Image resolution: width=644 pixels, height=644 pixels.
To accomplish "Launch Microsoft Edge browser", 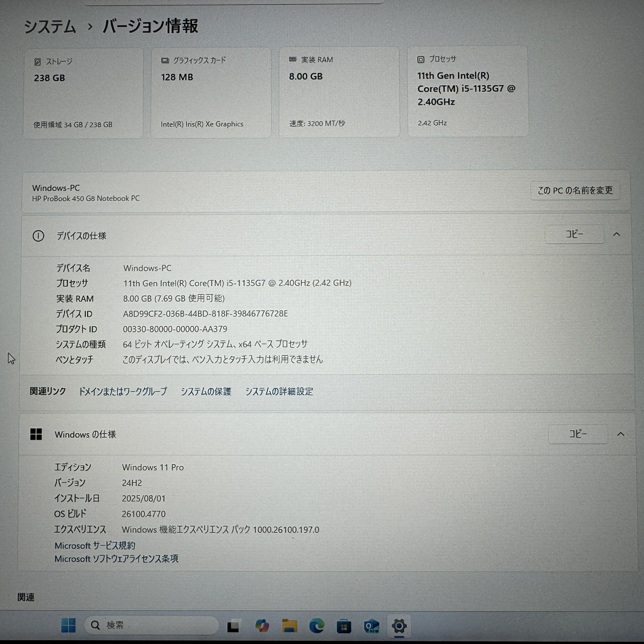I will coord(317,626).
